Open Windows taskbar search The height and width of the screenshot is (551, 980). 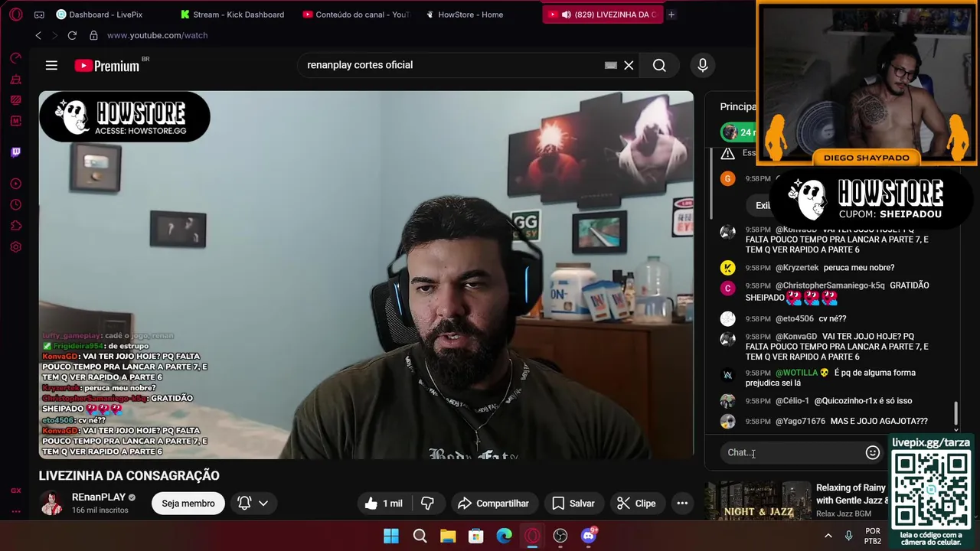tap(420, 536)
